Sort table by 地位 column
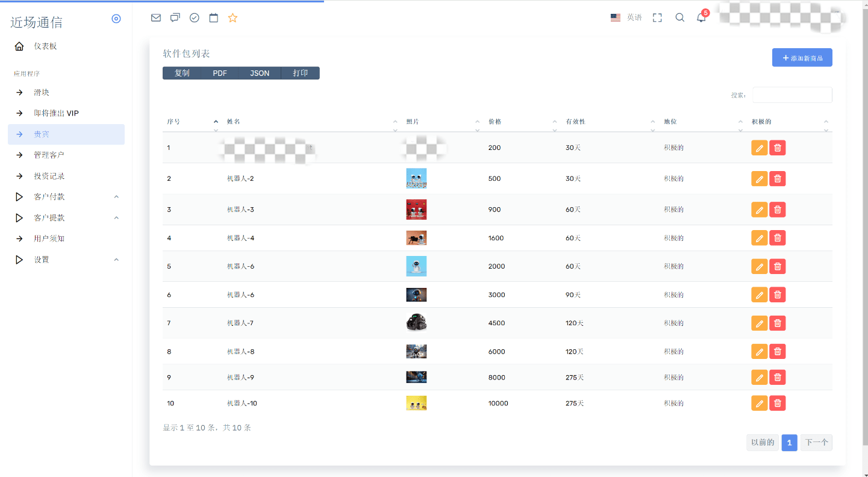868x477 pixels. coord(703,122)
